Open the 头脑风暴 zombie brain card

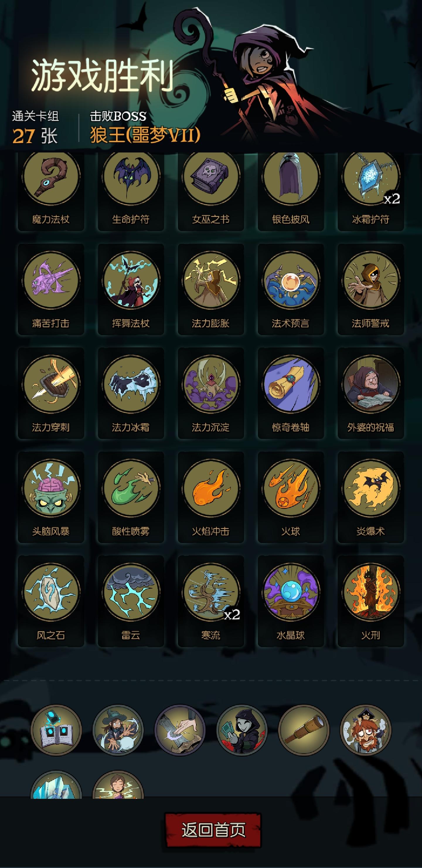tap(51, 489)
